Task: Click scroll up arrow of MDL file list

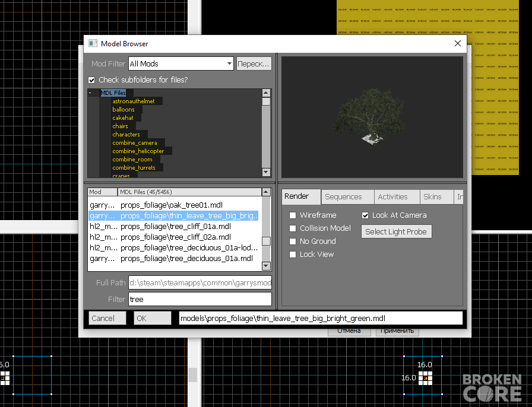Action: [x=266, y=192]
